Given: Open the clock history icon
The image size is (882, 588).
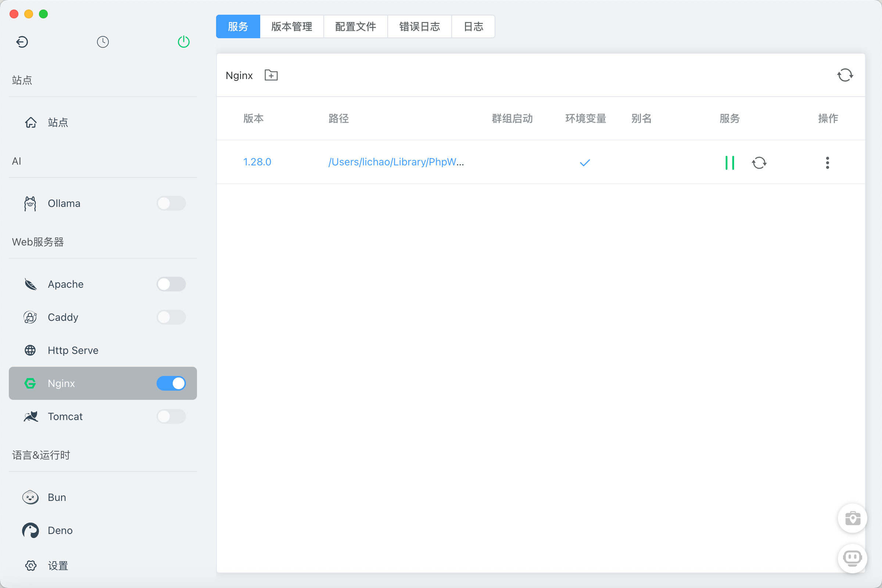Looking at the screenshot, I should coord(103,42).
